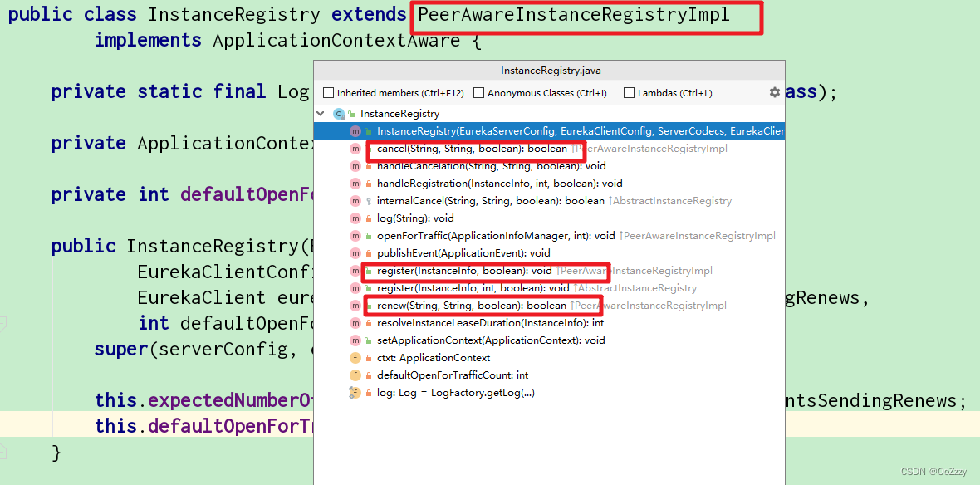Open the structure popup settings gear

coord(774,92)
